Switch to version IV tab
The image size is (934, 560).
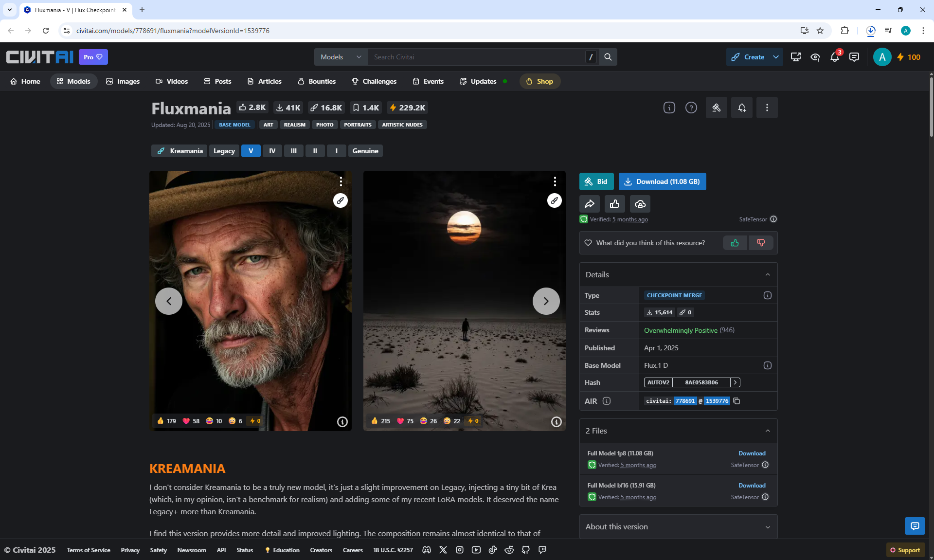272,151
